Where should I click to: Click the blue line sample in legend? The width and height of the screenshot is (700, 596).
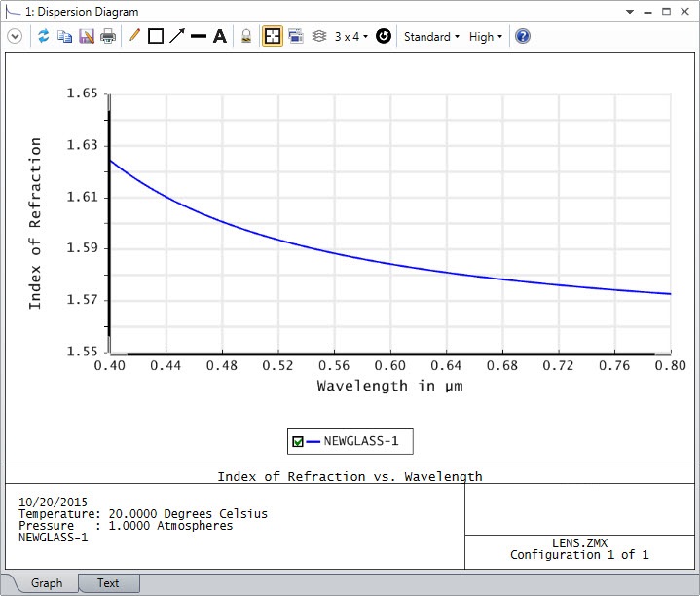[313, 442]
